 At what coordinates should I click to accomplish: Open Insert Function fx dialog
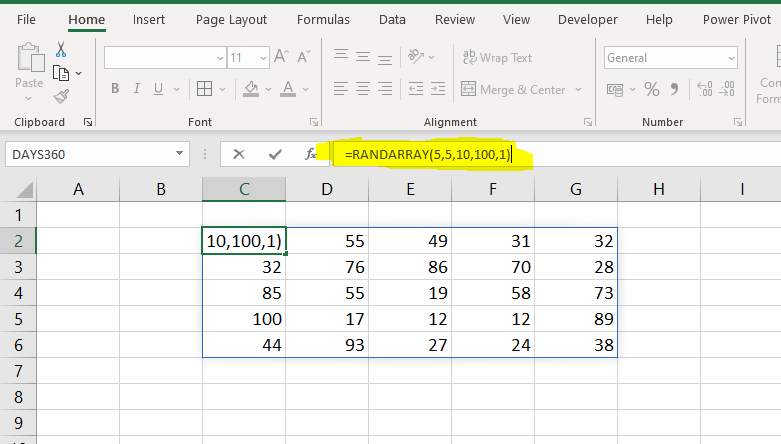[311, 154]
